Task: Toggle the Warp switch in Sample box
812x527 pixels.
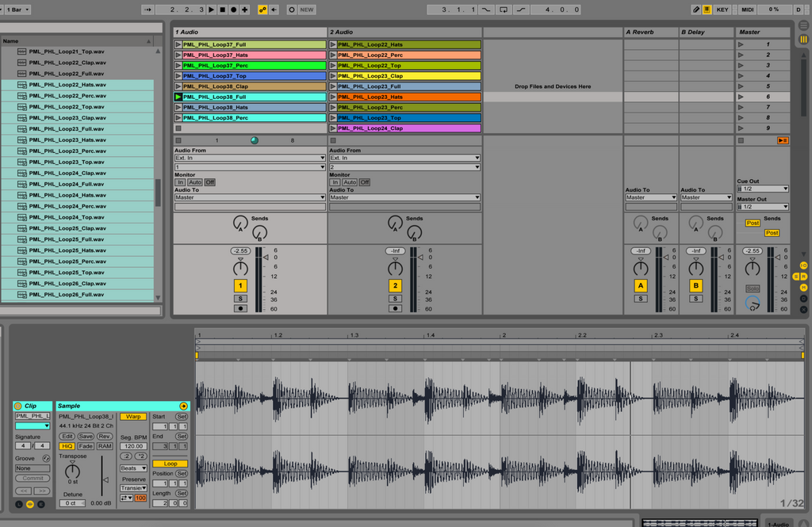Action: point(133,416)
